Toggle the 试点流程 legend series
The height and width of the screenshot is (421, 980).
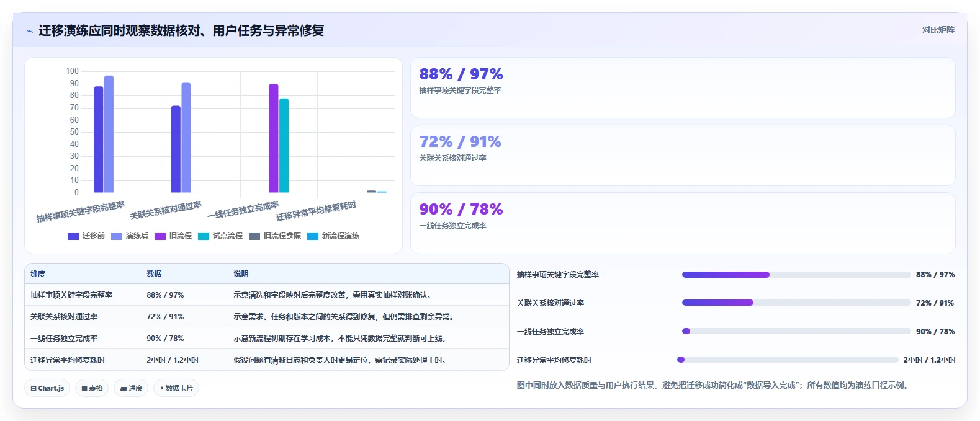220,236
